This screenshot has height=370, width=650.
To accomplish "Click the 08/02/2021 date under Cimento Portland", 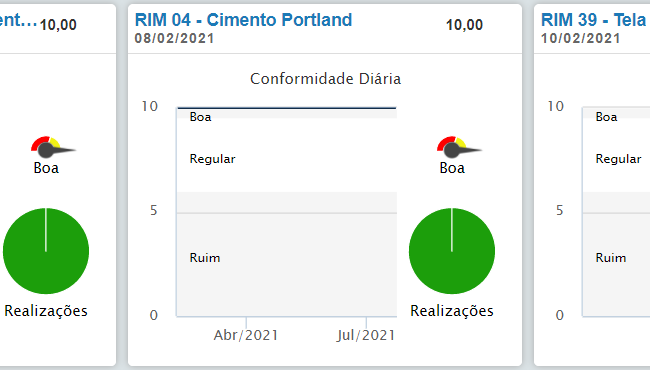I will (x=174, y=39).
